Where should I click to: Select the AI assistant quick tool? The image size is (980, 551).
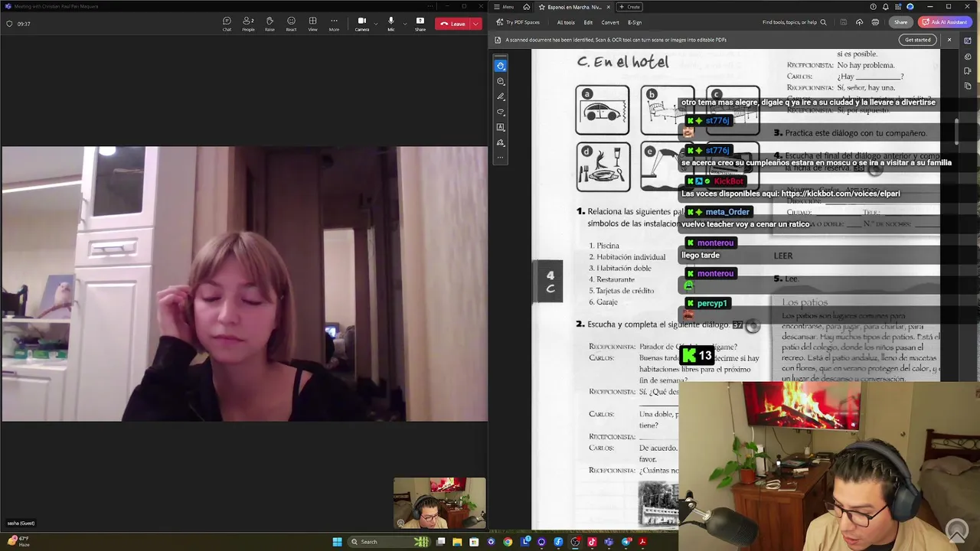[x=501, y=66]
